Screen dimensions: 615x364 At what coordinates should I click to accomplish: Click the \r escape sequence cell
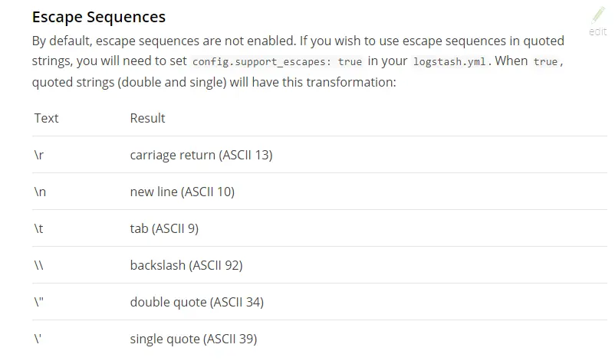[x=39, y=155]
